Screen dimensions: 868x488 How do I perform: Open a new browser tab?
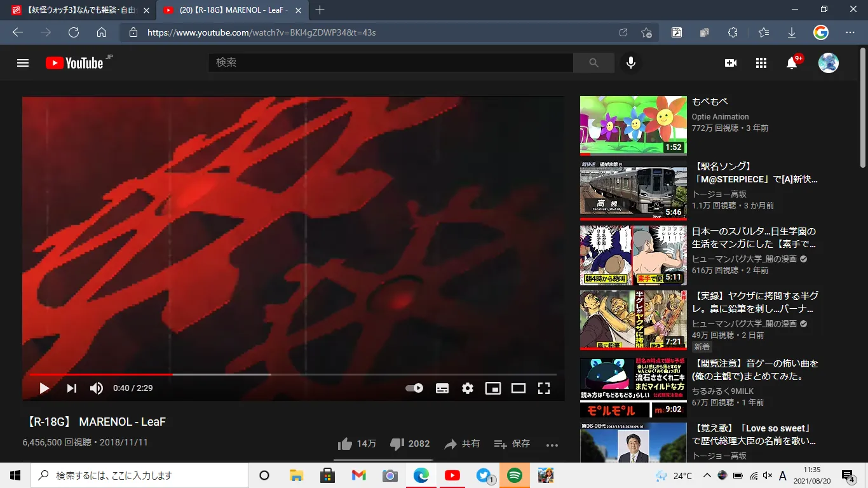click(320, 10)
